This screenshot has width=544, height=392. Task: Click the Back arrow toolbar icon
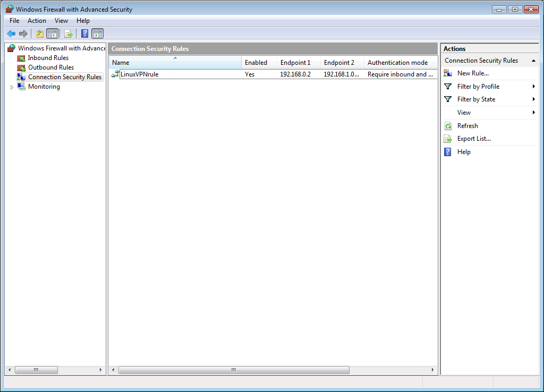pyautogui.click(x=11, y=33)
